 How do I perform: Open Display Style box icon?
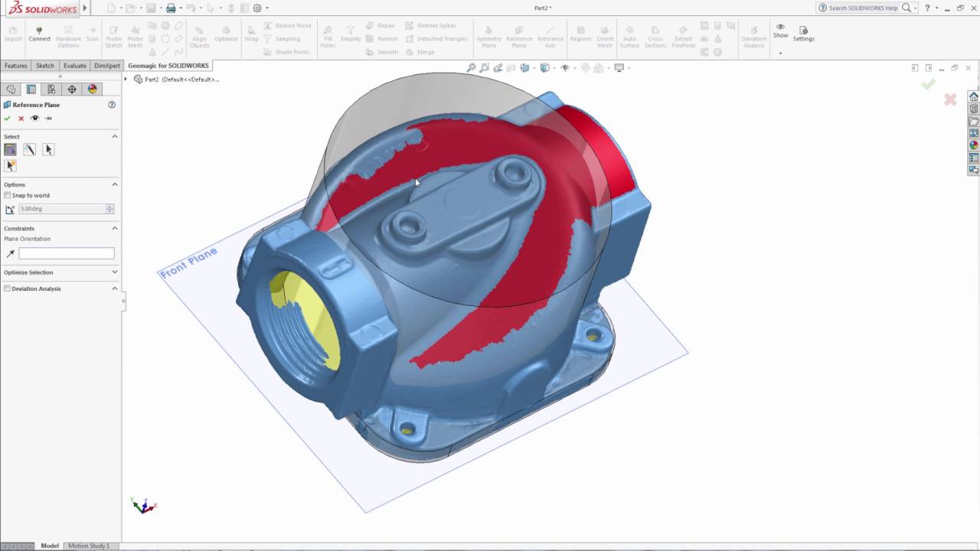(x=544, y=68)
